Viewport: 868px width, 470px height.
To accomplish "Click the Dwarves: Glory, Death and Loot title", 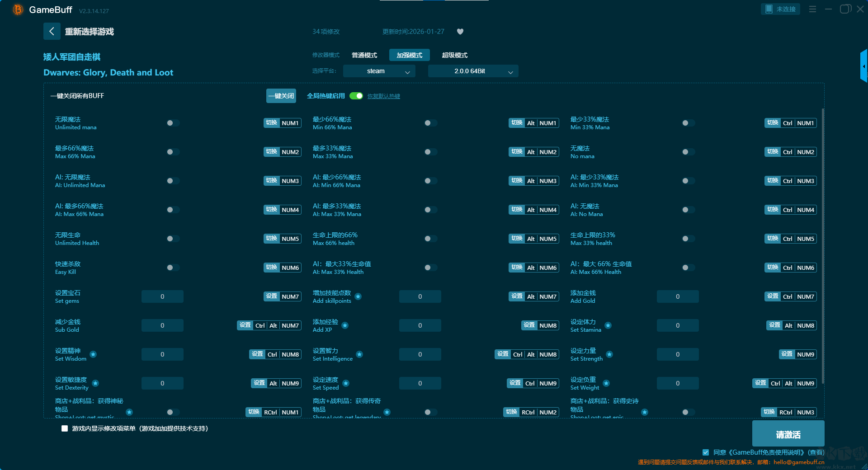I will click(108, 73).
